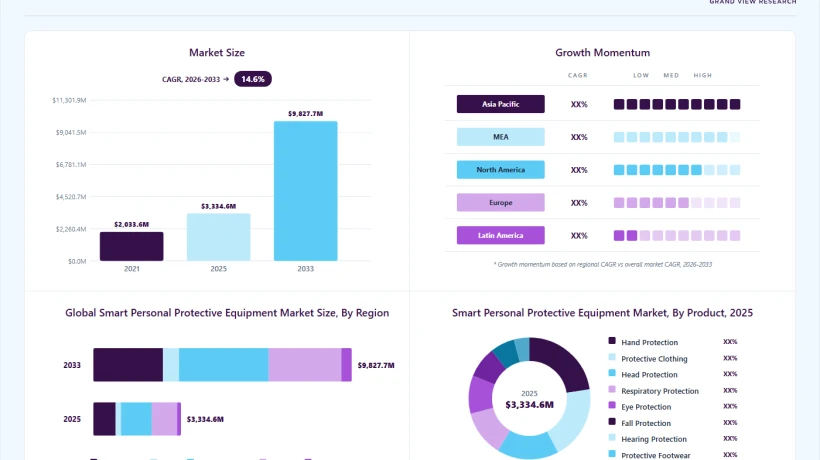Click the Asia Pacific momentum indicator squares
This screenshot has height=460, width=820.
pos(677,105)
